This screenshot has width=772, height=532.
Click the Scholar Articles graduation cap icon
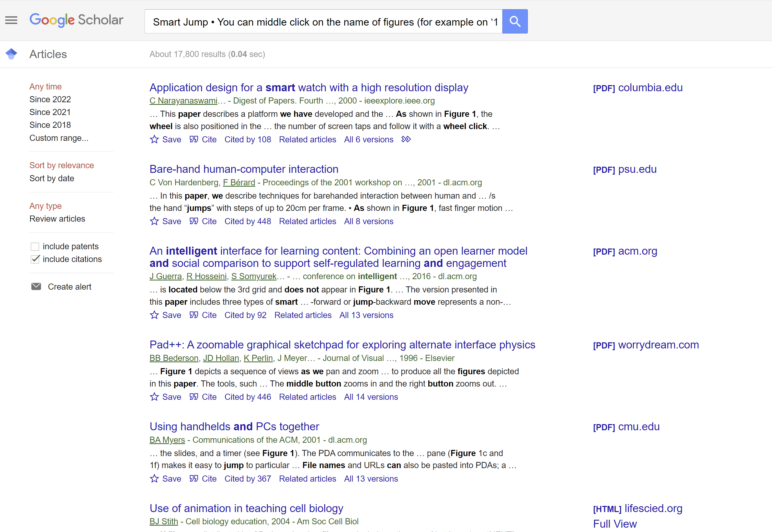click(11, 54)
